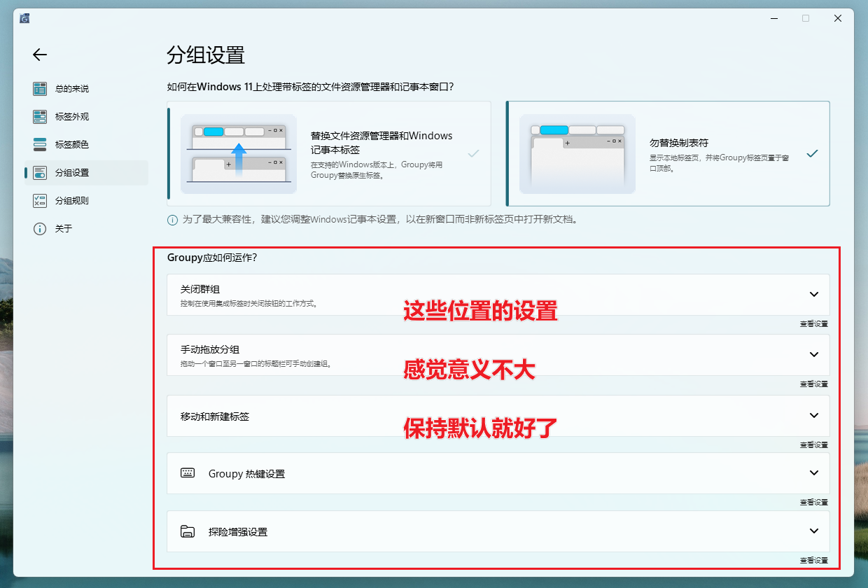Click the 分组规则 checklist icon
This screenshot has height=588, width=868.
pos(40,201)
